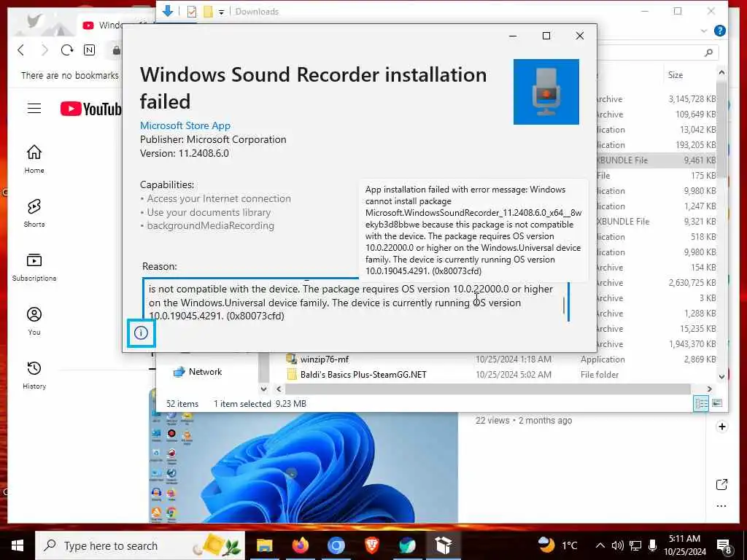Open Firefox from the taskbar
This screenshot has height=560, width=747.
300,545
